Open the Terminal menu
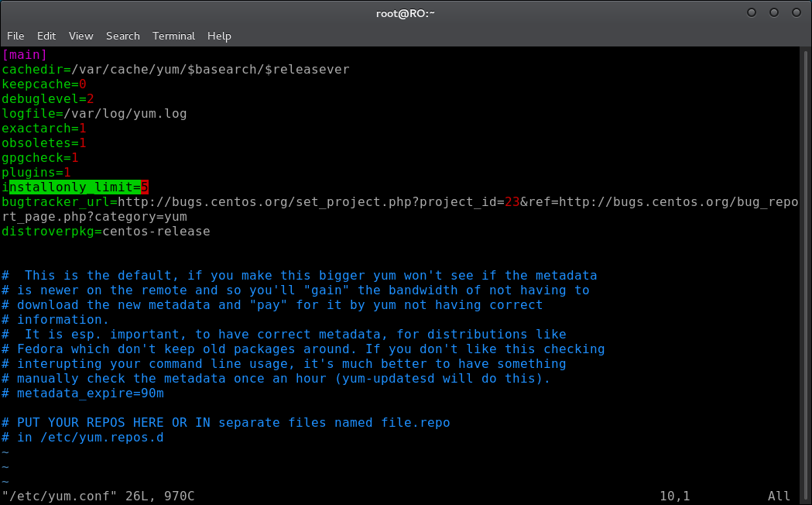812x505 pixels. (173, 36)
